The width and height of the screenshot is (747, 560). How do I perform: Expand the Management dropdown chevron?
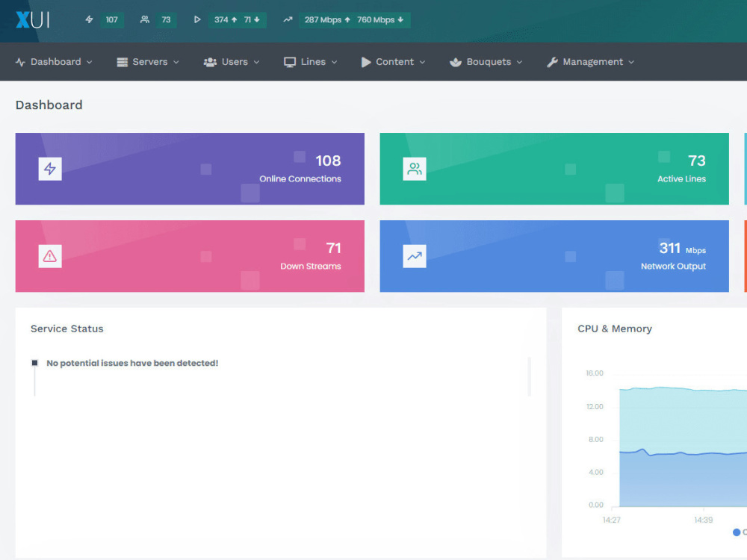[x=633, y=63]
